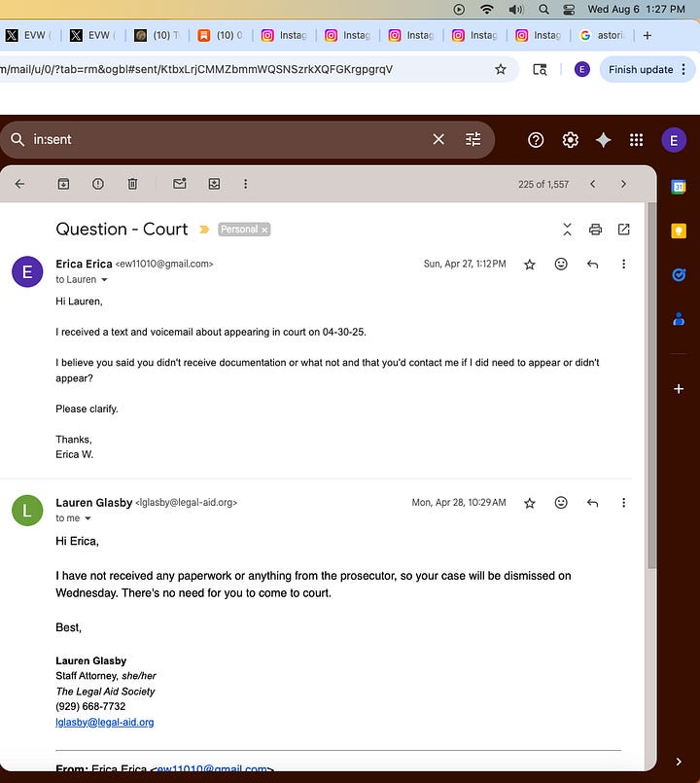Open the Wi-Fi menu bar item
The image size is (700, 783).
pyautogui.click(x=486, y=9)
